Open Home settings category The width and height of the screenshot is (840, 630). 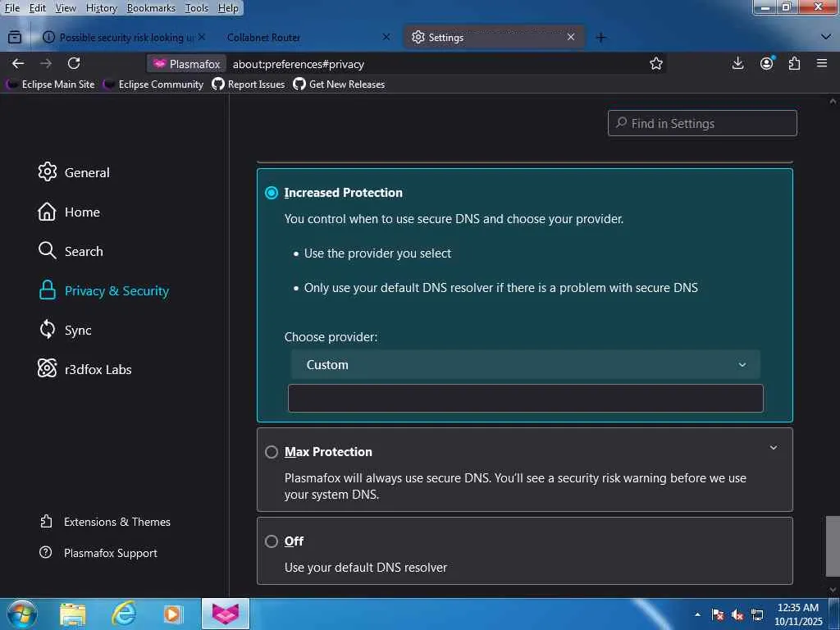[69, 212]
